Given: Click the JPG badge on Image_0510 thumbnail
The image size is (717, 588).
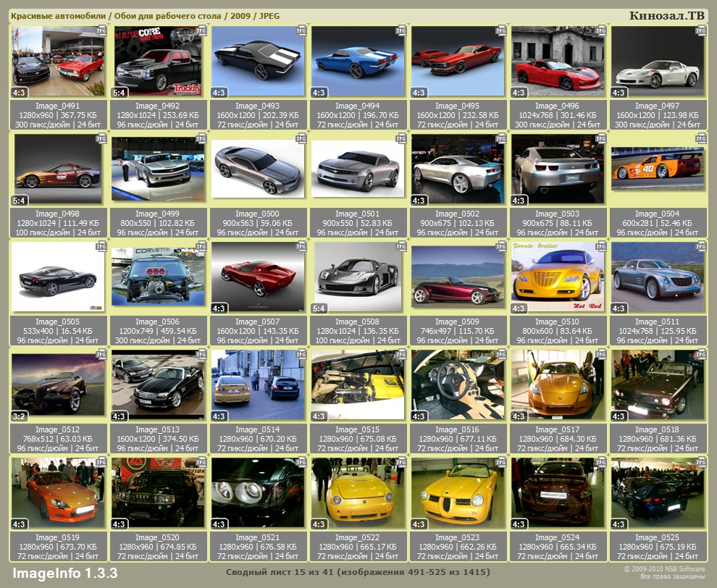Looking at the screenshot, I should tap(600, 247).
